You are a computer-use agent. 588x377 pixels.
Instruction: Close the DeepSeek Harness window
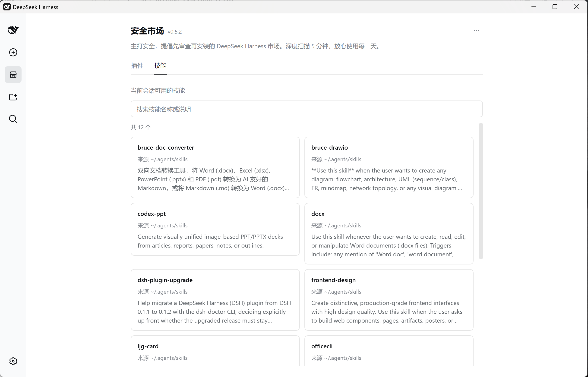(x=576, y=7)
